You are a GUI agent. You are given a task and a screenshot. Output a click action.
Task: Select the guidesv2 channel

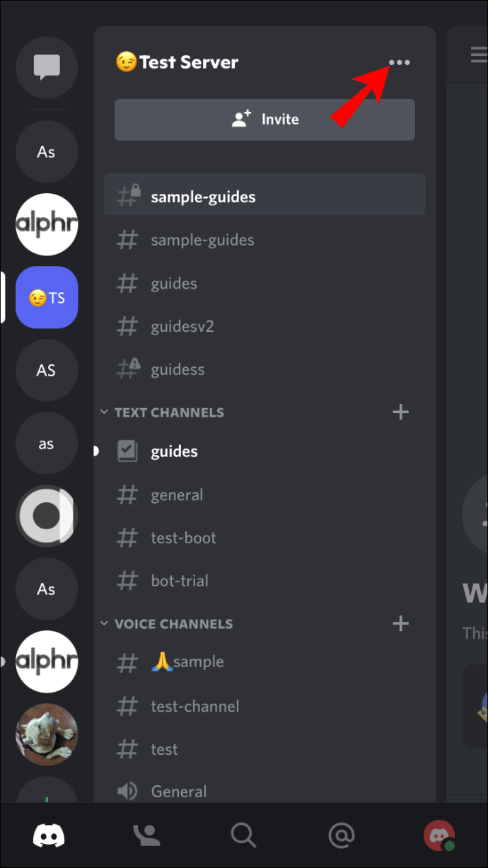265,326
